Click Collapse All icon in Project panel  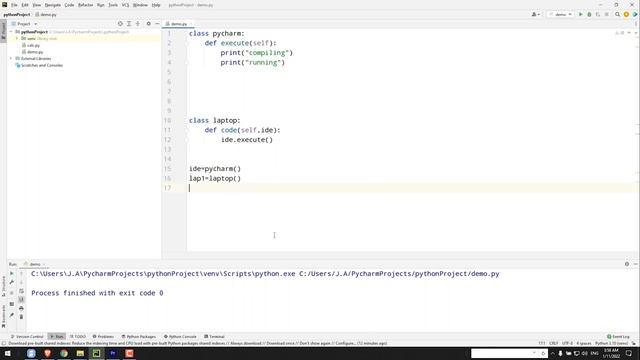pos(138,24)
